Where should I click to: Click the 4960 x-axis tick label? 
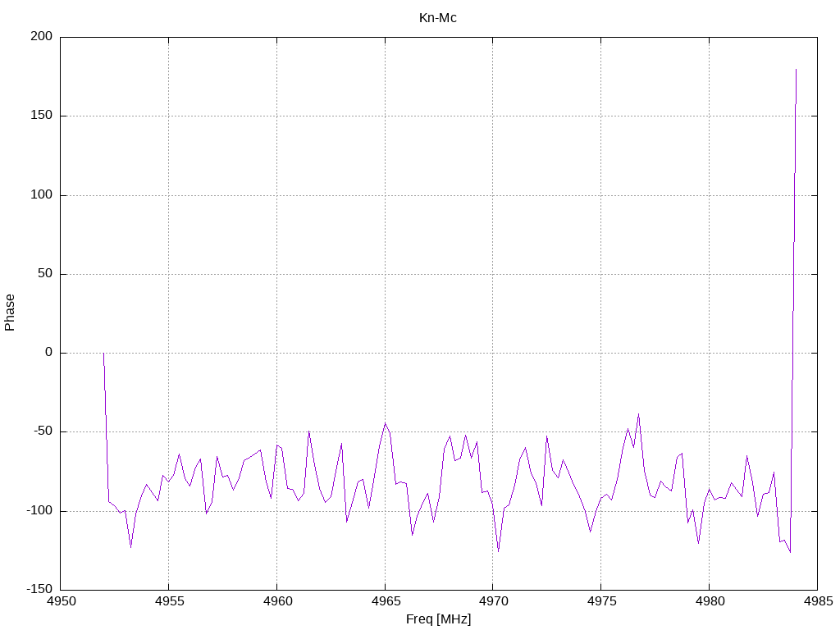[277, 601]
